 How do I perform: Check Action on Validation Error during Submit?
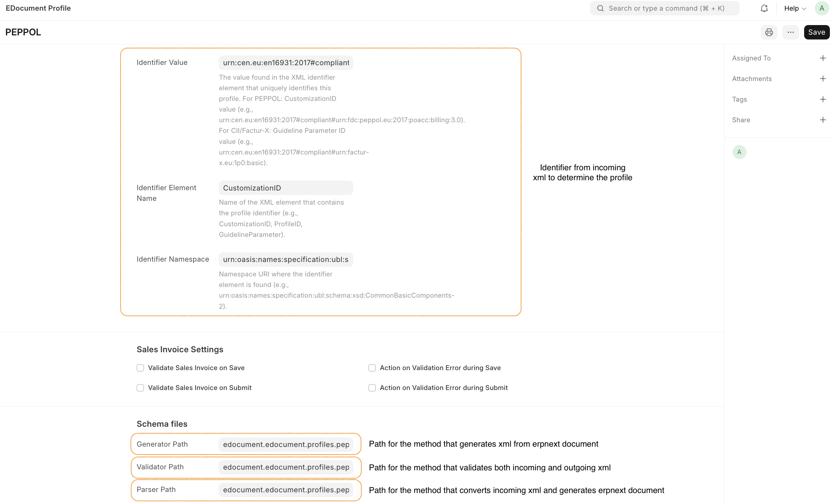[x=372, y=388]
